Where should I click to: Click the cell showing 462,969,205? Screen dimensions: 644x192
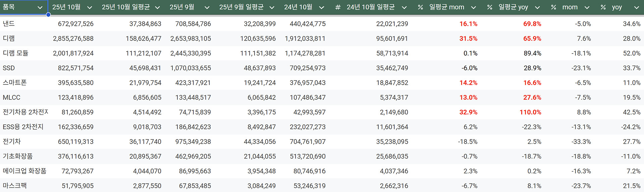click(x=193, y=156)
